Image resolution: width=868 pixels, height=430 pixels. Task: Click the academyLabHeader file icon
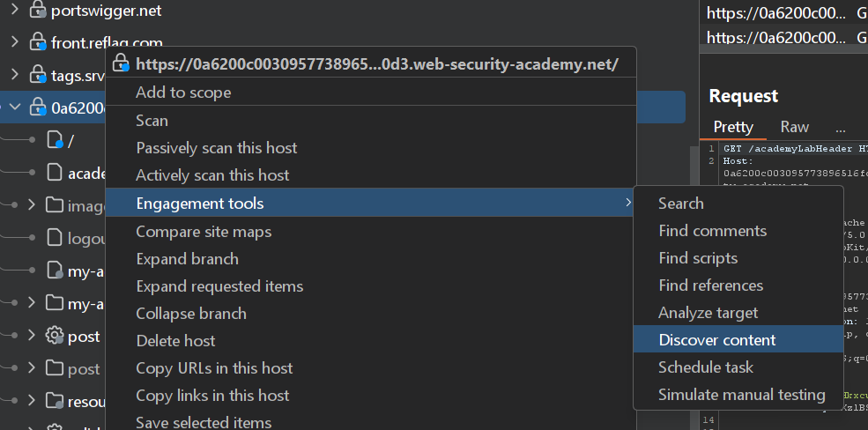click(x=55, y=173)
